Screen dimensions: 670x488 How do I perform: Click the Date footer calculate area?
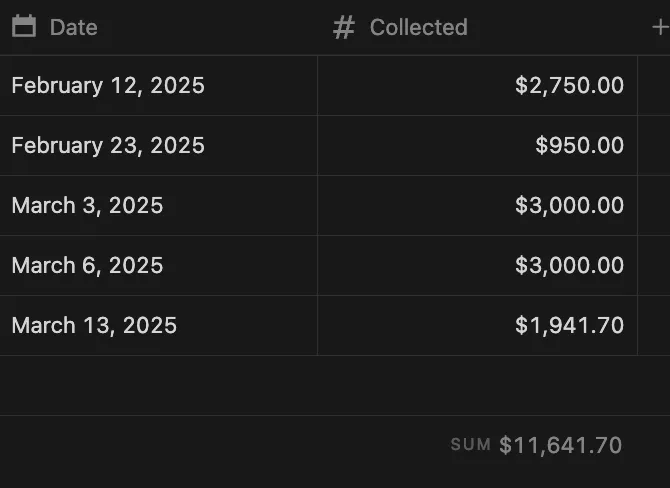[x=159, y=445]
